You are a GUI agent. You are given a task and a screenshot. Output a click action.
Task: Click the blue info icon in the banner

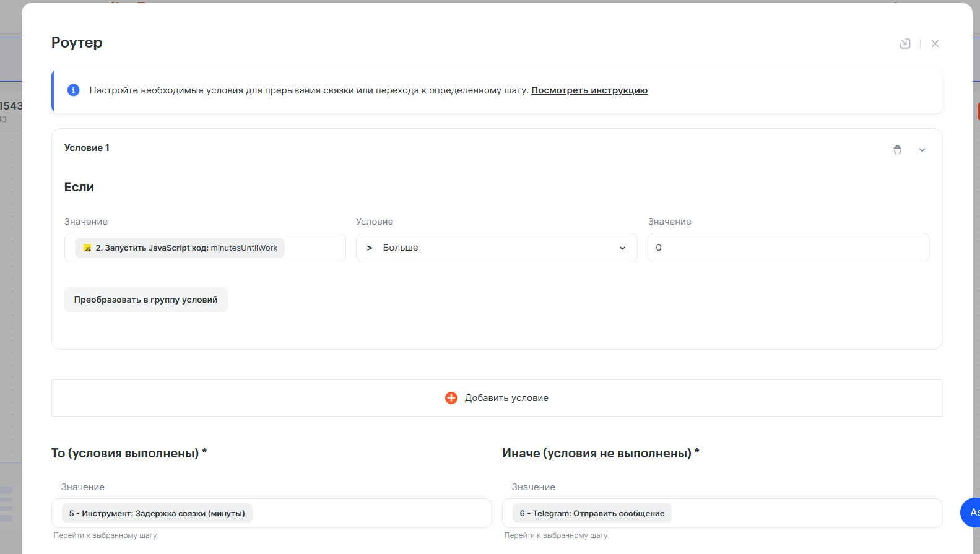pos(73,90)
